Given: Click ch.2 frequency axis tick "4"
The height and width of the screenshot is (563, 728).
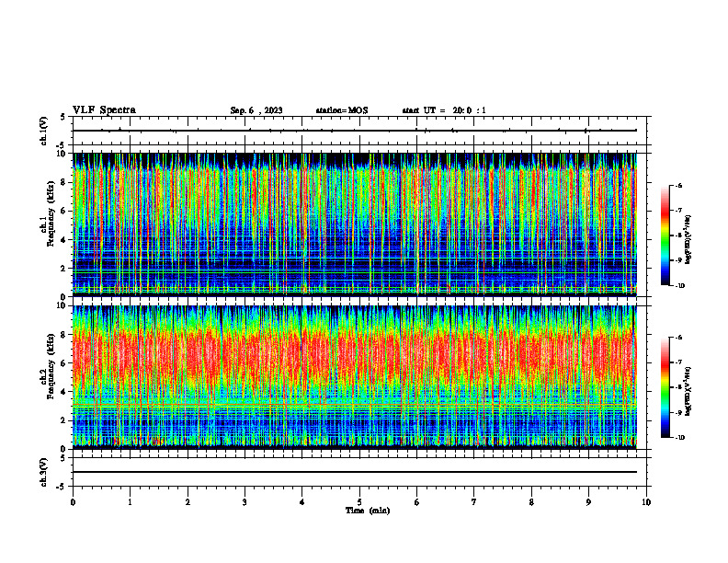Looking at the screenshot, I should click(x=64, y=392).
